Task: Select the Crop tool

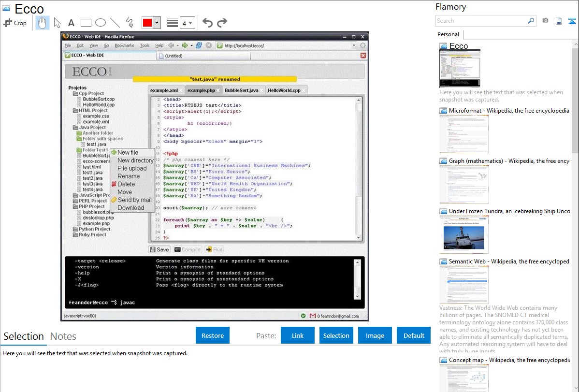Action: coord(15,23)
